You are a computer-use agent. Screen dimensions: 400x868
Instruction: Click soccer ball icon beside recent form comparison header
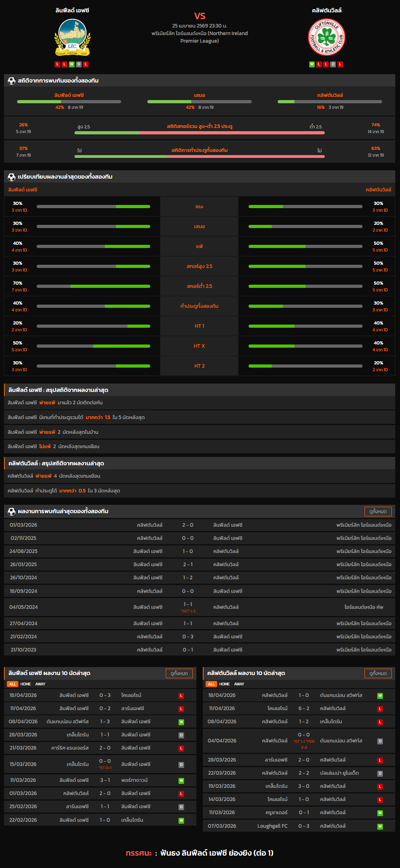pyautogui.click(x=12, y=177)
